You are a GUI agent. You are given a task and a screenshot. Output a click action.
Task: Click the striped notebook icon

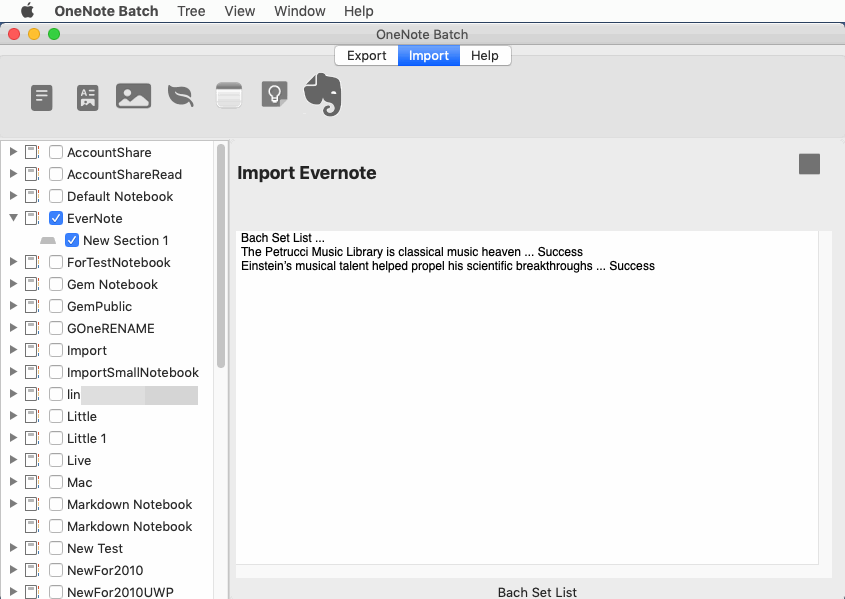point(228,95)
